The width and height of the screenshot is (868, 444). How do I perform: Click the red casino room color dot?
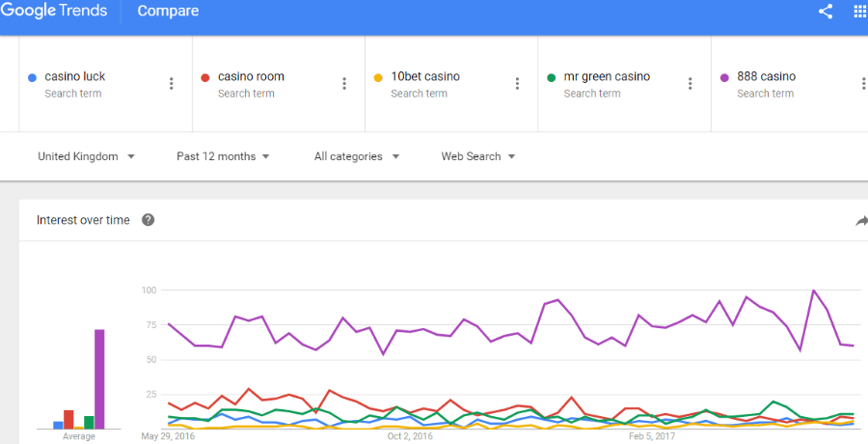tap(205, 77)
